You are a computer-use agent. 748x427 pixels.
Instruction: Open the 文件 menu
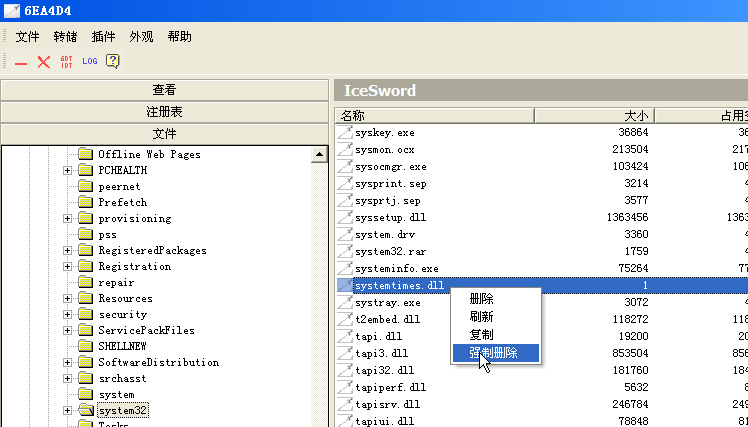tap(27, 37)
